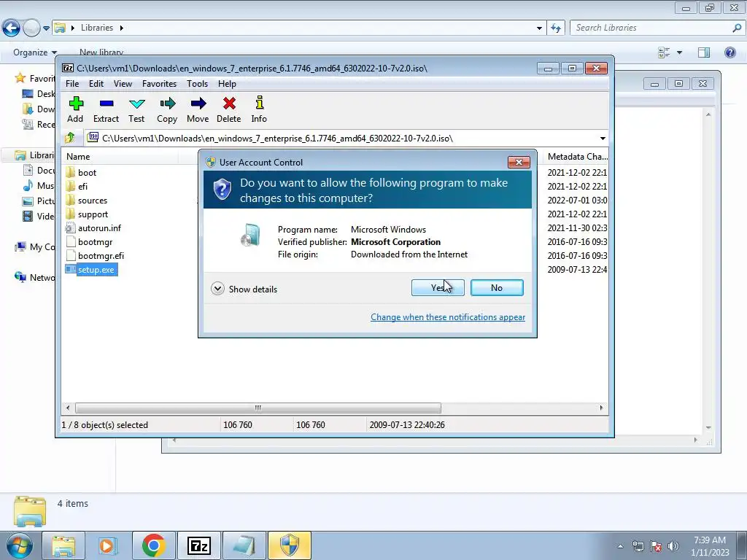Click the volume speaker tray icon
The image size is (747, 560).
tap(673, 546)
